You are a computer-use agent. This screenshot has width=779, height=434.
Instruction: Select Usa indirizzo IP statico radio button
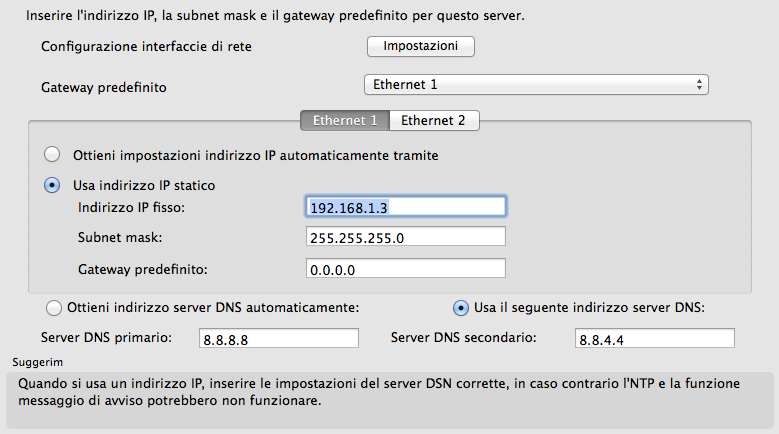pos(52,185)
